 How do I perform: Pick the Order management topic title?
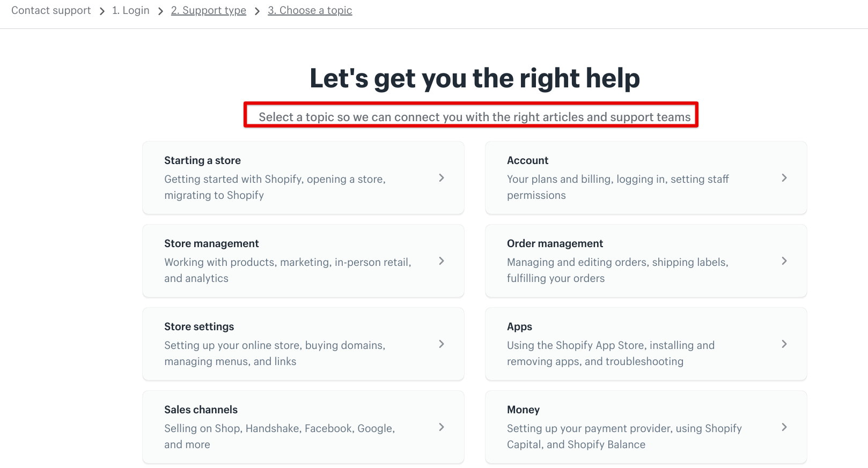[x=555, y=243]
